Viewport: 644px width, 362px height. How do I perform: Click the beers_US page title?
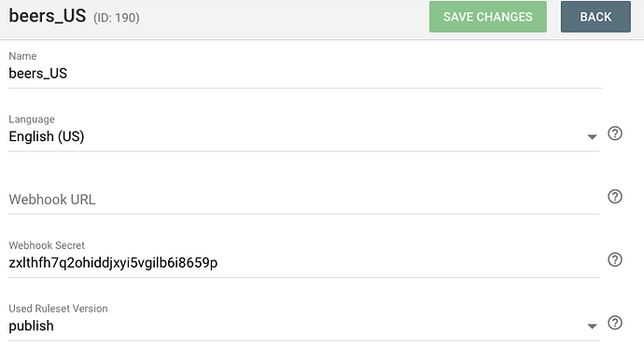point(48,16)
